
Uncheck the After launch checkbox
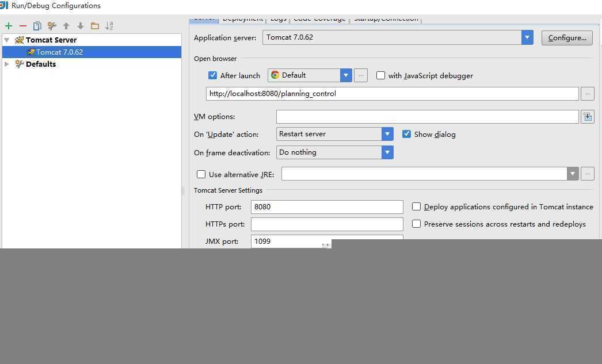(x=212, y=75)
